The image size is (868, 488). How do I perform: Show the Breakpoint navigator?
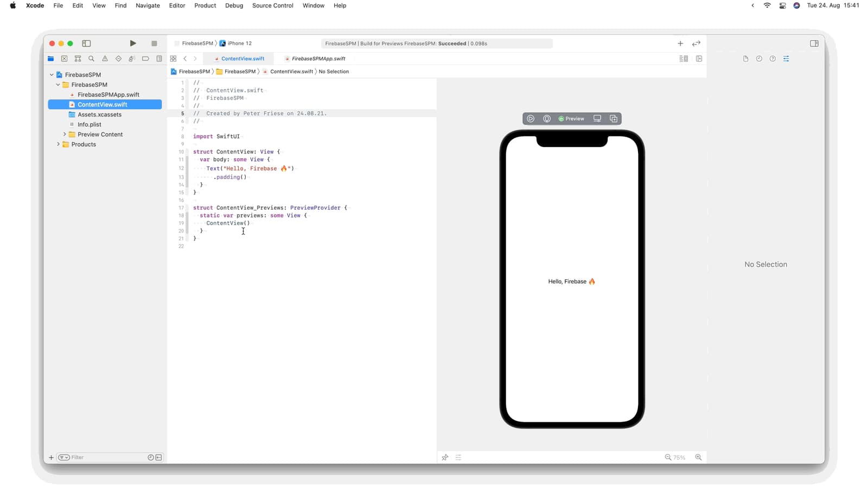pyautogui.click(x=145, y=59)
